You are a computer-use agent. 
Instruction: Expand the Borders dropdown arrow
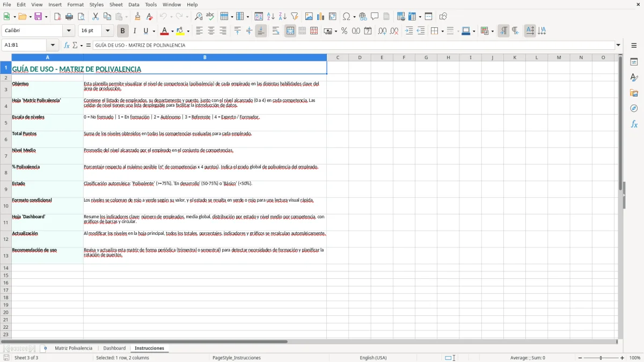442,31
